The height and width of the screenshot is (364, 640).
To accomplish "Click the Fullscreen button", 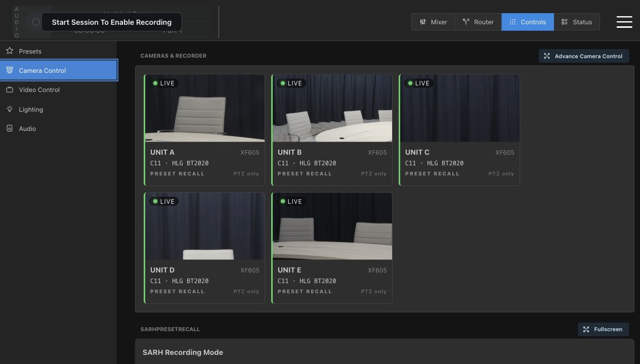I will pos(603,329).
